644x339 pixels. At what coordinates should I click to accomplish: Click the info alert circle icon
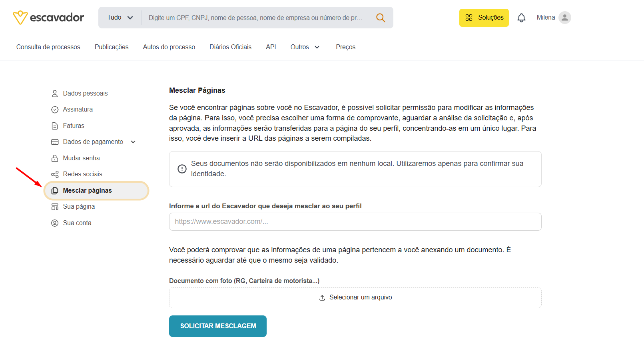click(182, 169)
